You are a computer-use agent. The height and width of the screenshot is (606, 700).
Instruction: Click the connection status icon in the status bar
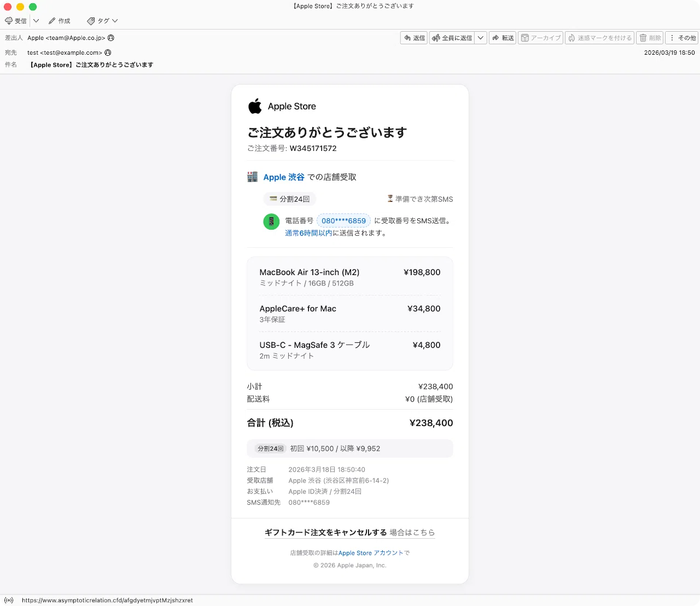click(x=9, y=600)
